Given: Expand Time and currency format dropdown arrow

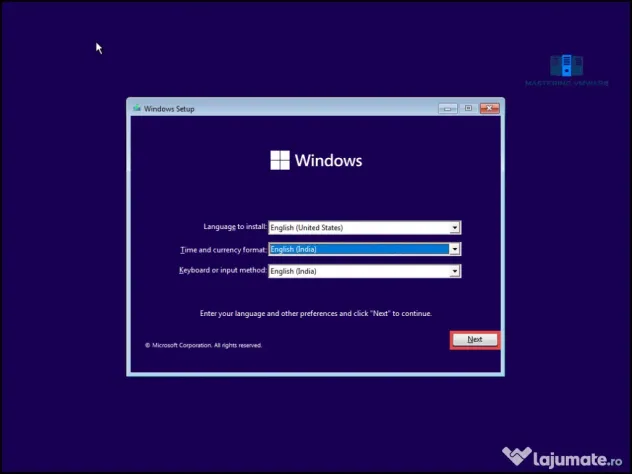Looking at the screenshot, I should tap(455, 249).
